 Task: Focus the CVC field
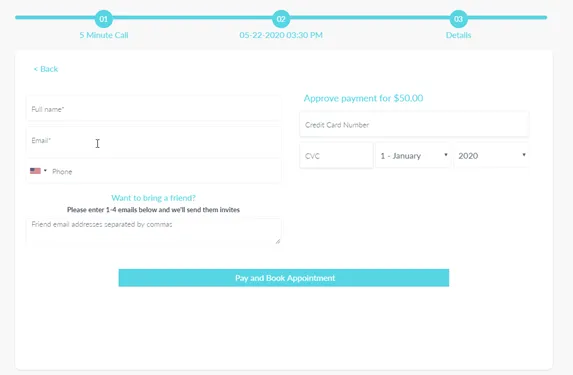pos(336,156)
